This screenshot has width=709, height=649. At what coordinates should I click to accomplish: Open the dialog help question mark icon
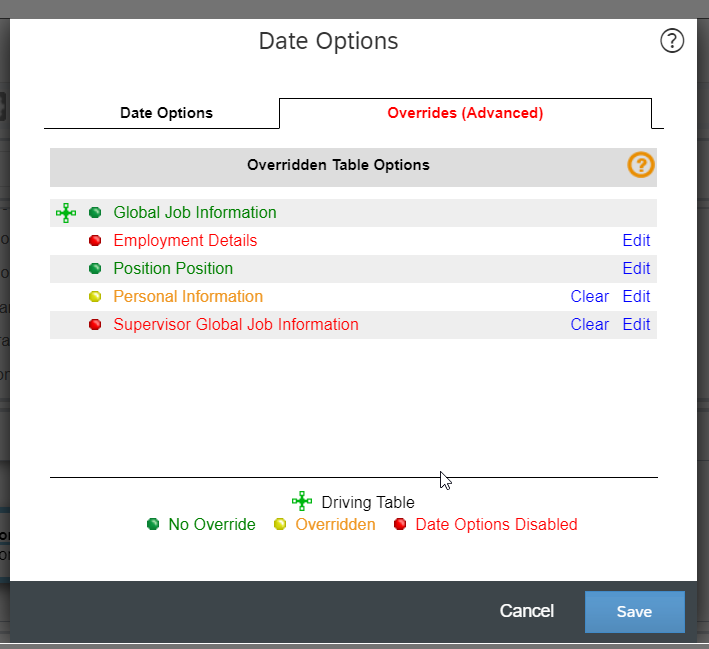tap(671, 41)
